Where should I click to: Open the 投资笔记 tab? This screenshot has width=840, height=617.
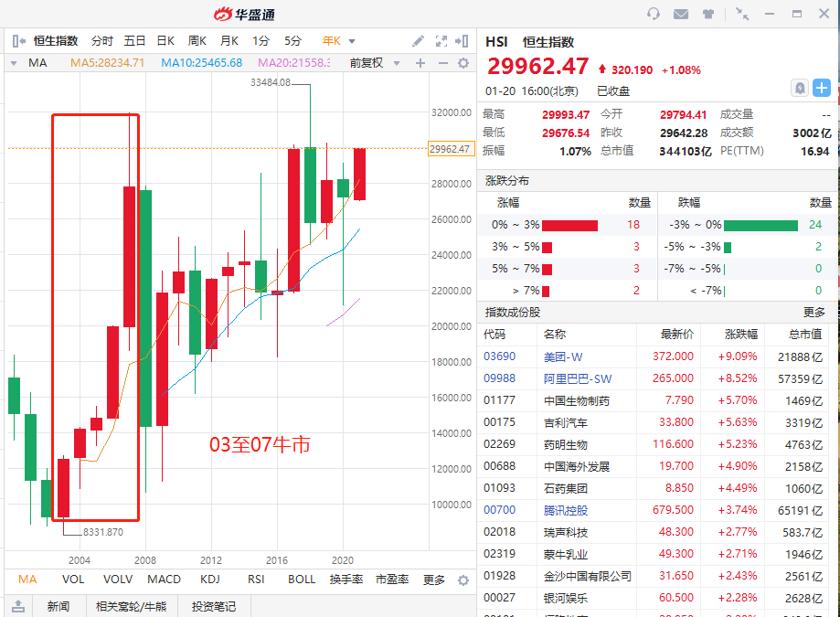[214, 606]
